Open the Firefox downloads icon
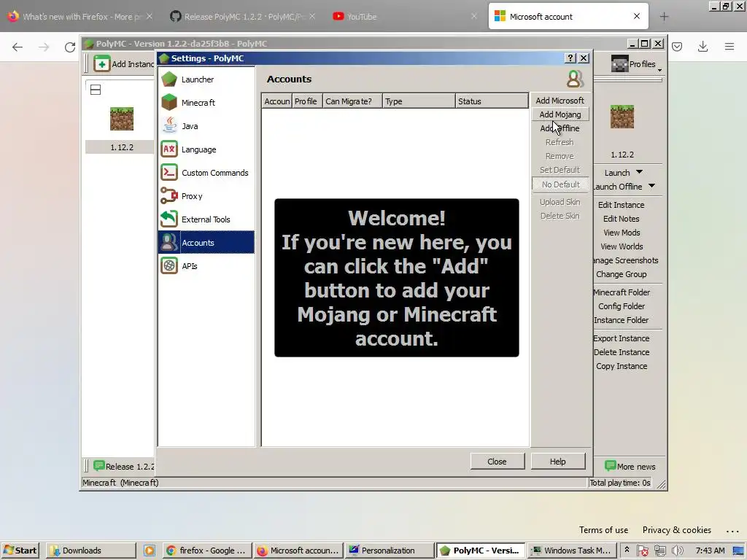This screenshot has width=747, height=560. 703,47
